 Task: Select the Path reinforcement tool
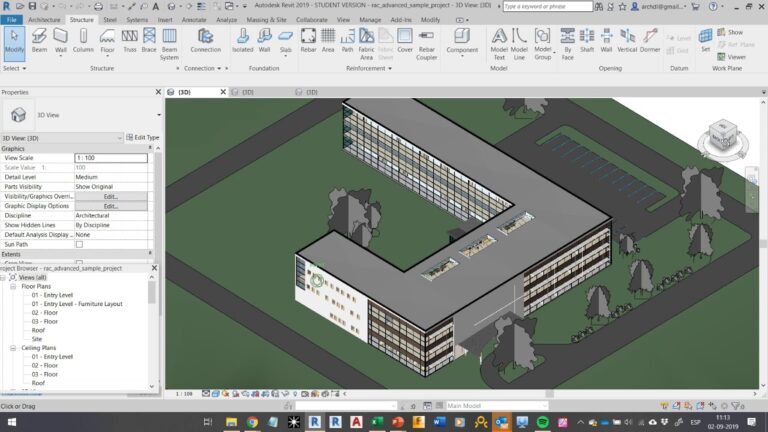point(347,41)
